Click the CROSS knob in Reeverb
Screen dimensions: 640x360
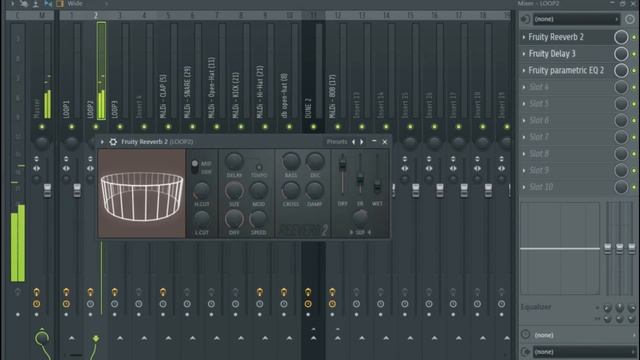291,190
